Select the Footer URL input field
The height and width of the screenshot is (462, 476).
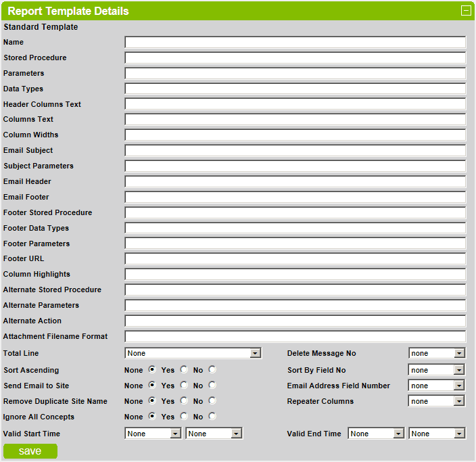(295, 259)
